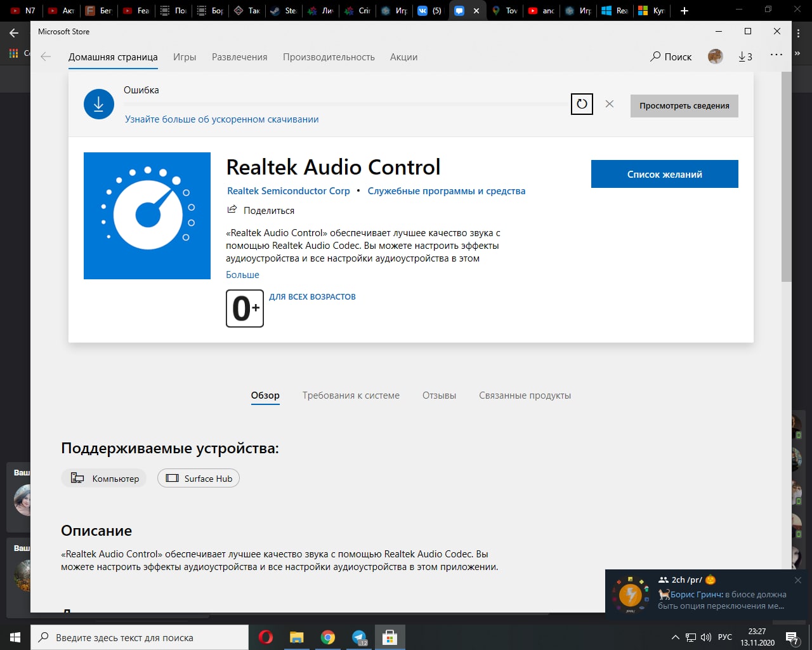The height and width of the screenshot is (650, 812).
Task: Open the Action Center notifications
Action: click(x=792, y=637)
